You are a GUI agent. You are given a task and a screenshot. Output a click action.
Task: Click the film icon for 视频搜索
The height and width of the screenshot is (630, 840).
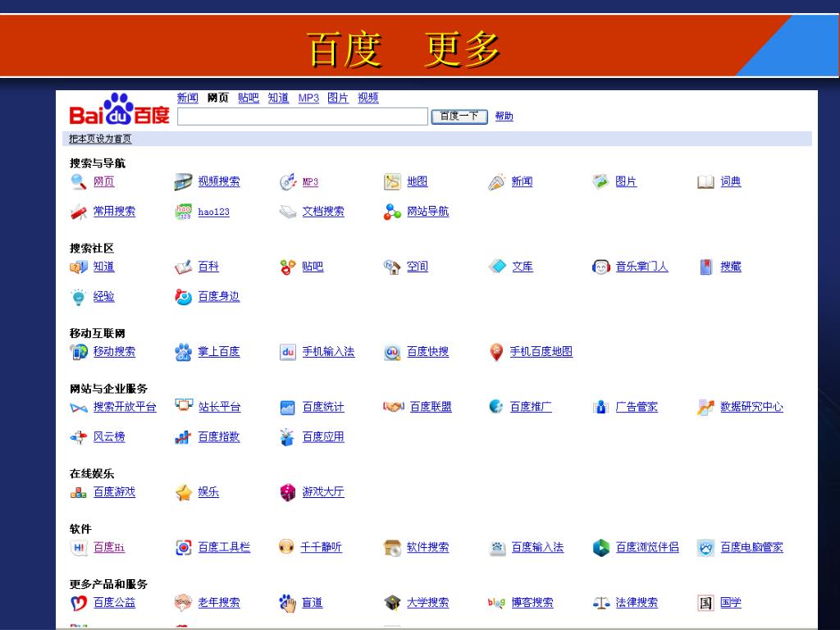pyautogui.click(x=183, y=182)
